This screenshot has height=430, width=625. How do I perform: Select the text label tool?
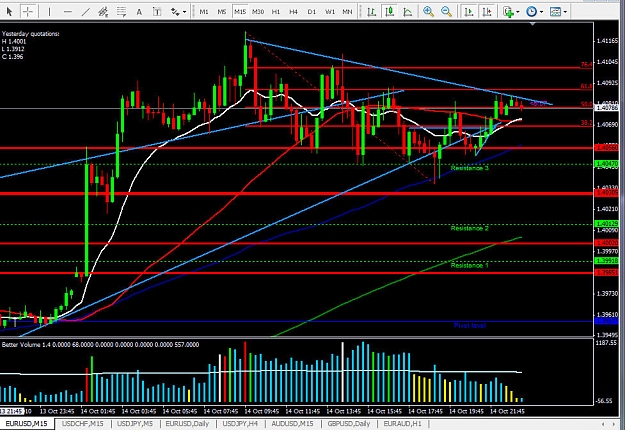(157, 12)
